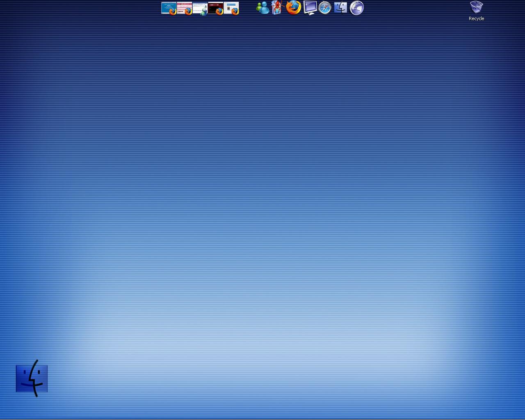Click the Recycle text label

(476, 18)
